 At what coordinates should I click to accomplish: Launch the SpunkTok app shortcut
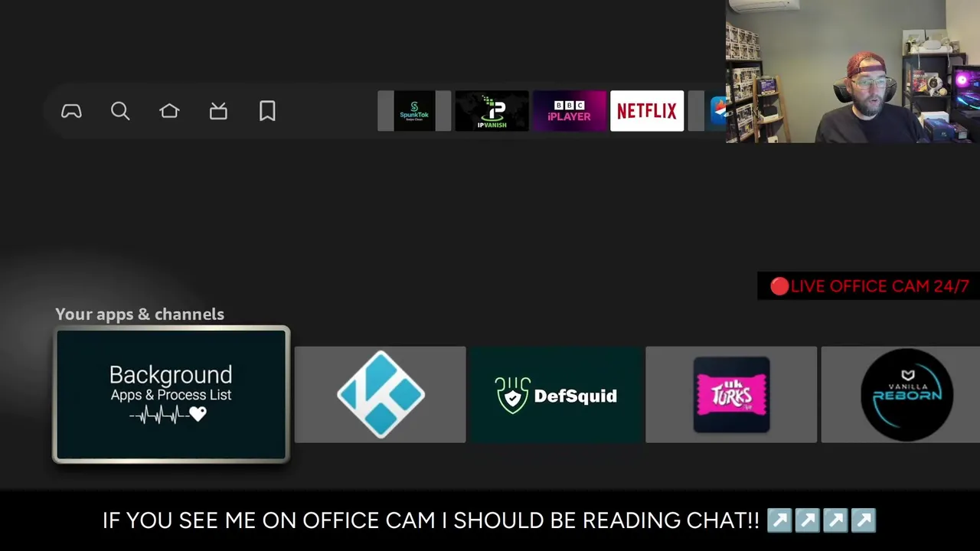pos(414,111)
